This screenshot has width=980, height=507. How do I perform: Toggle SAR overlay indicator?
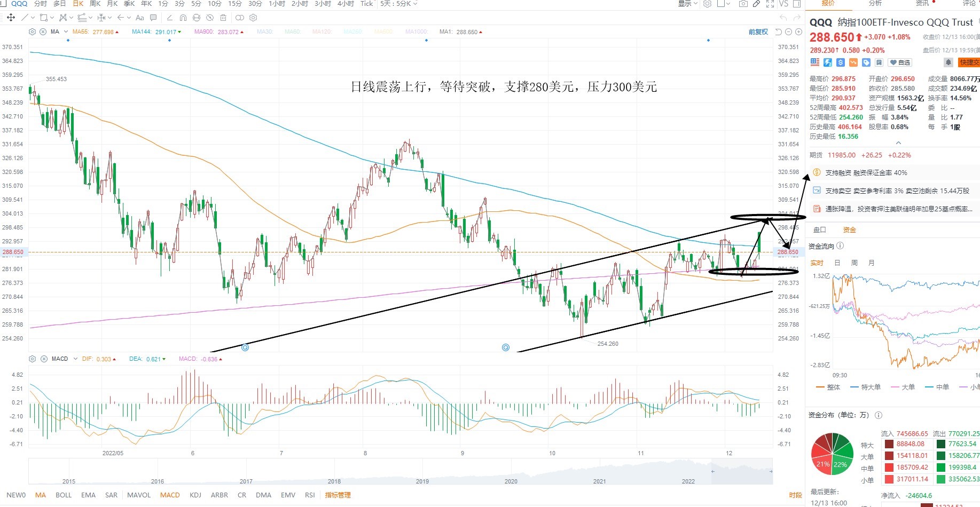111,495
